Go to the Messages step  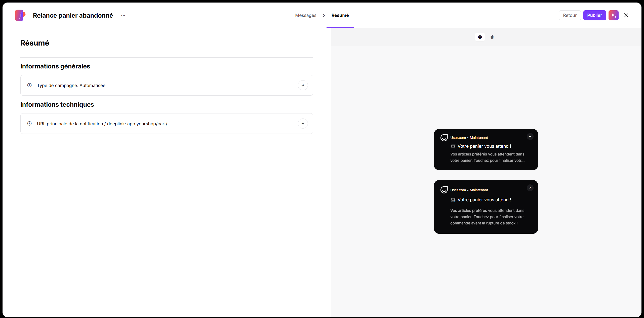click(x=306, y=15)
